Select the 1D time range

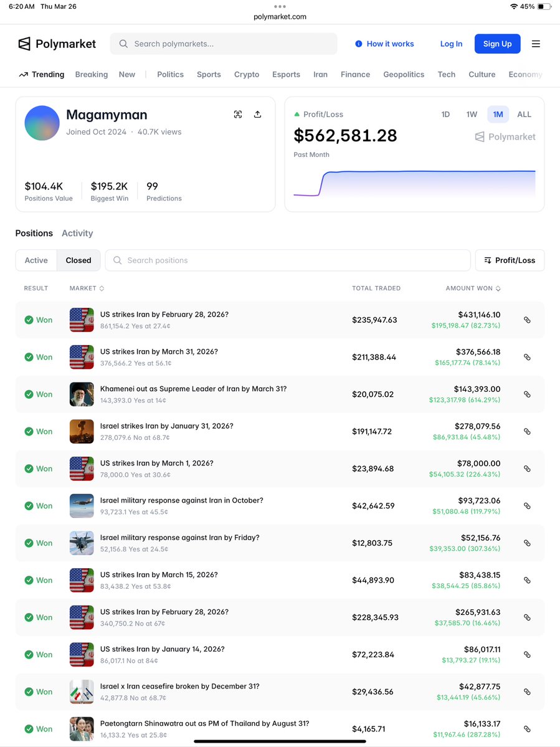pos(445,115)
